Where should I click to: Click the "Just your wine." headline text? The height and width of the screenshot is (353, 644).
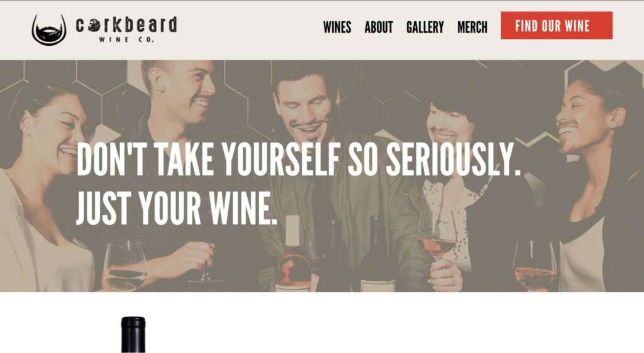[177, 207]
